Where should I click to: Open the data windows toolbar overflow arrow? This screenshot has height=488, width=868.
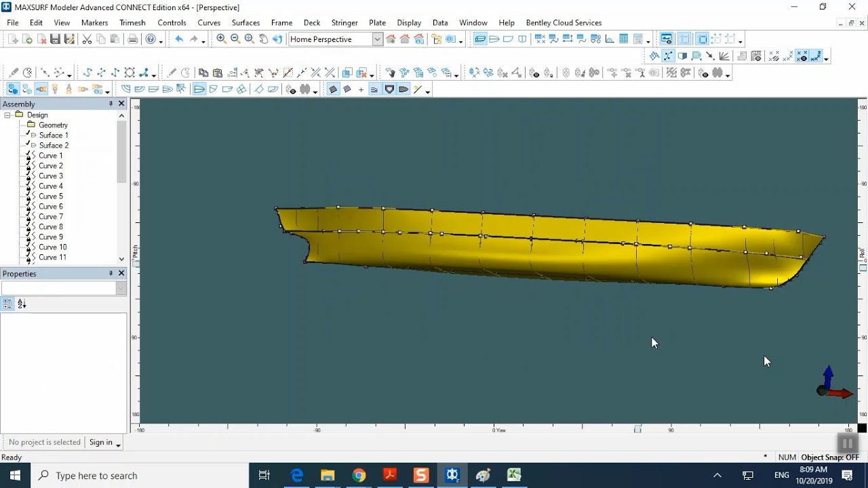649,41
